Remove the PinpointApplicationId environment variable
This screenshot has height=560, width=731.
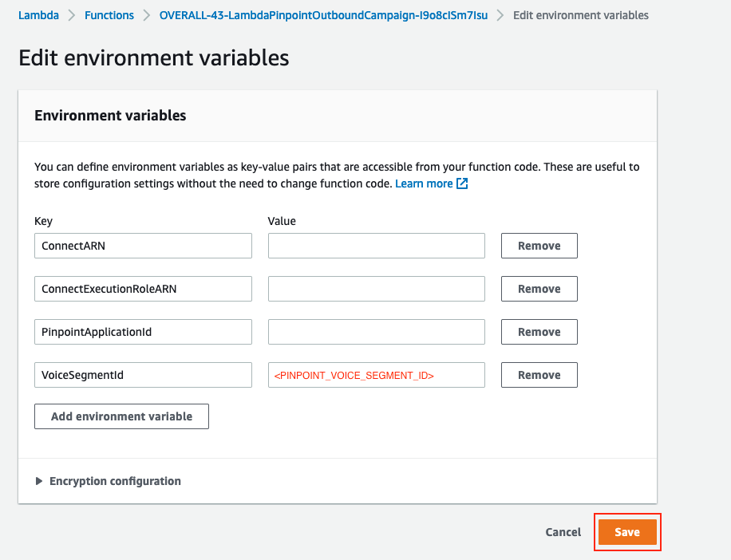[x=539, y=332]
